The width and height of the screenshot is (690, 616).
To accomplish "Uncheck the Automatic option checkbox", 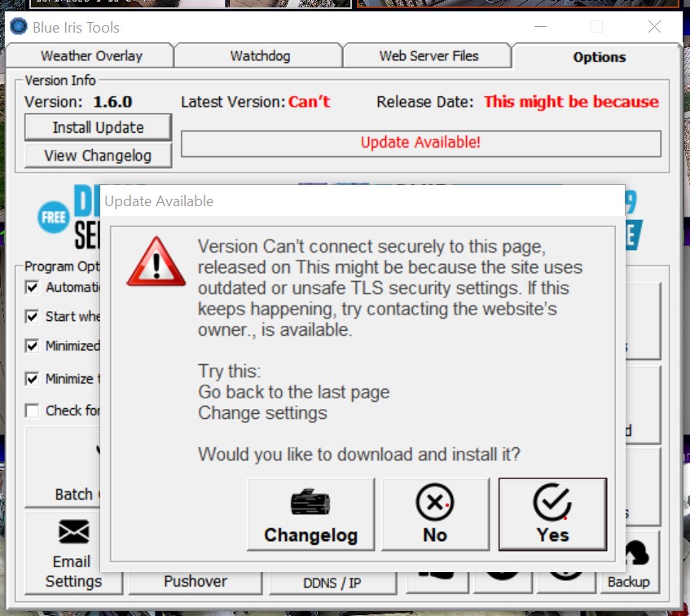I will (32, 288).
